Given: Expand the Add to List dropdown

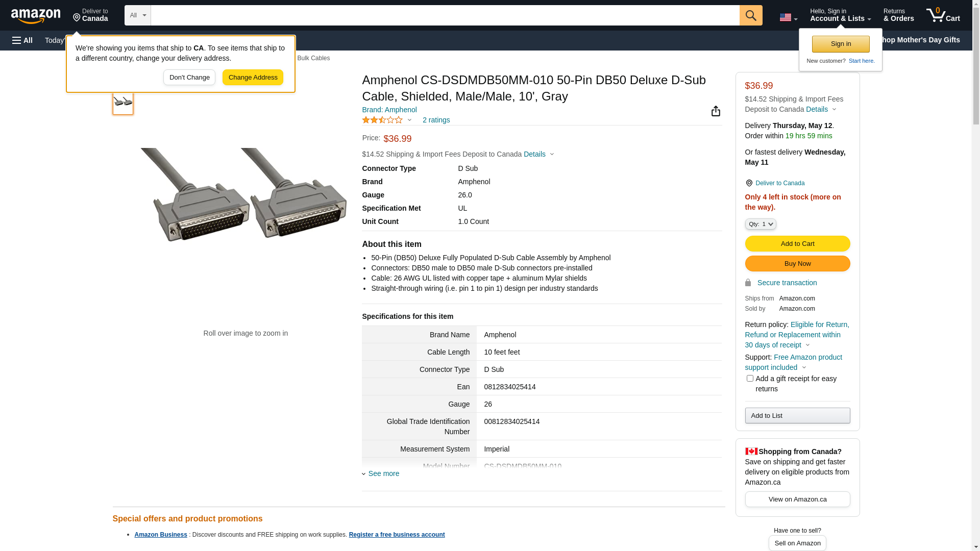Looking at the screenshot, I should click(797, 416).
